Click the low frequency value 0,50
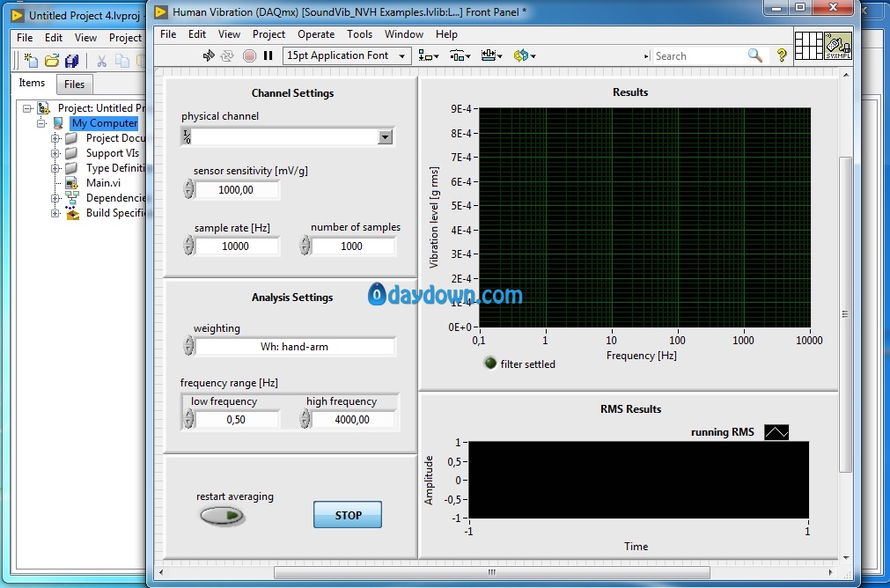The height and width of the screenshot is (588, 890). coord(237,419)
